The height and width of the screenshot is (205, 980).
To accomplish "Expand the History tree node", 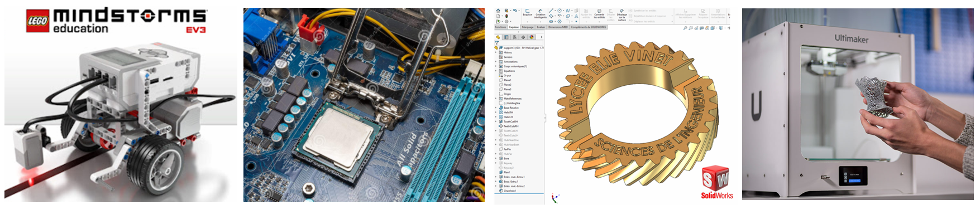I will 496,52.
